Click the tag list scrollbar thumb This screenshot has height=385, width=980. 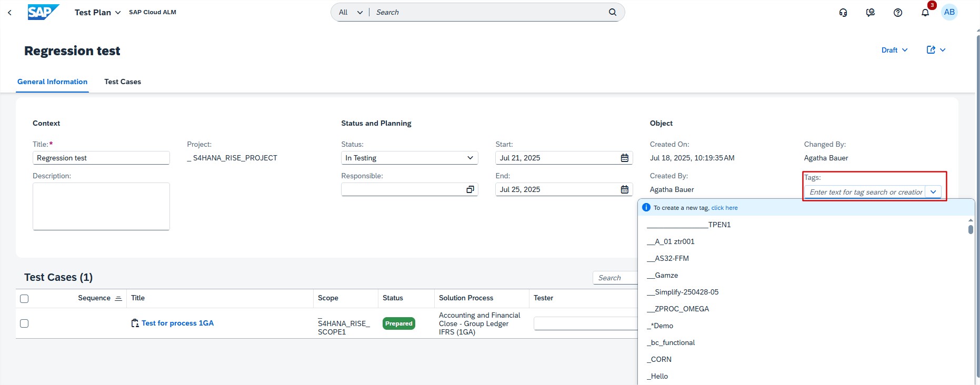[x=971, y=229]
